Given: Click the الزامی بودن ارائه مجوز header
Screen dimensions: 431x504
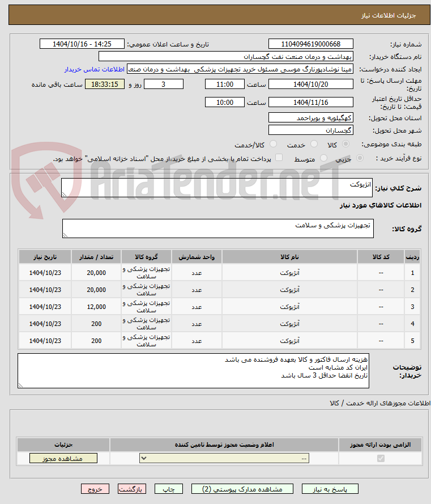Looking at the screenshot, I should coord(381,444).
